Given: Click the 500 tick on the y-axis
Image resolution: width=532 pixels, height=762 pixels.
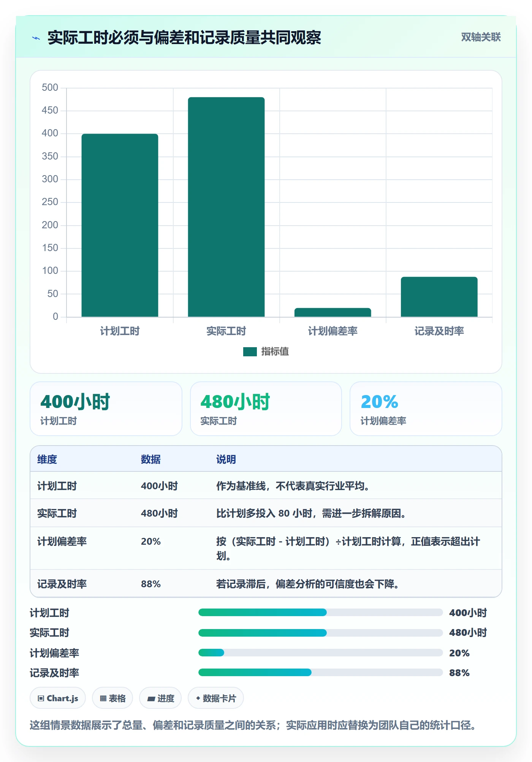Looking at the screenshot, I should [x=50, y=88].
